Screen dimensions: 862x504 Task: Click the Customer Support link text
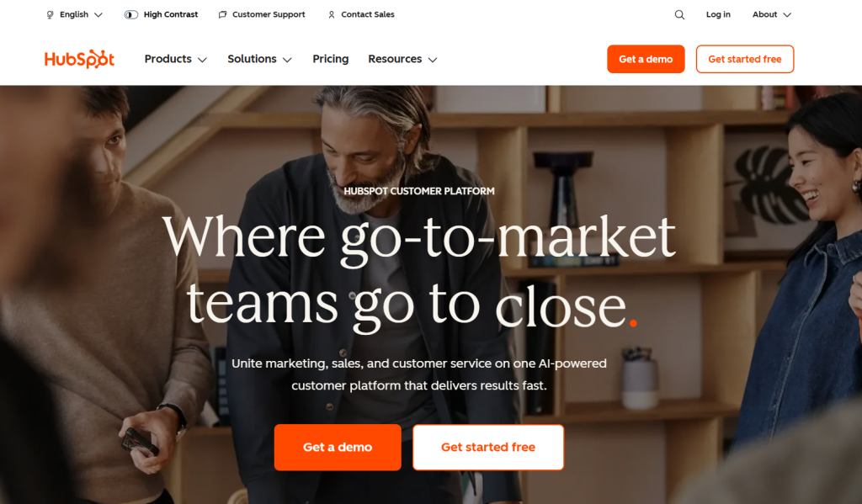pyautogui.click(x=269, y=15)
